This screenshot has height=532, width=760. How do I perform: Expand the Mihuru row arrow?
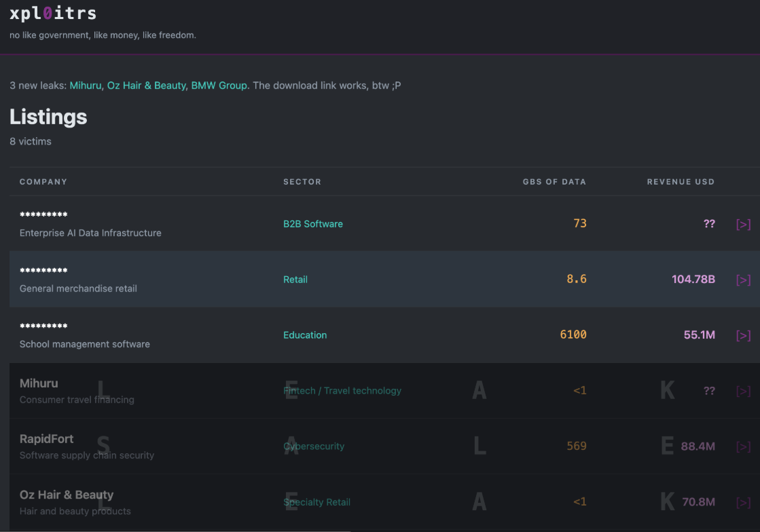tap(743, 391)
